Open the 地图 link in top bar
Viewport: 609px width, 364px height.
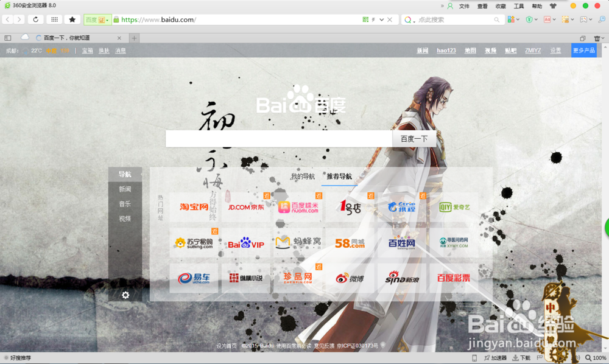(x=470, y=51)
